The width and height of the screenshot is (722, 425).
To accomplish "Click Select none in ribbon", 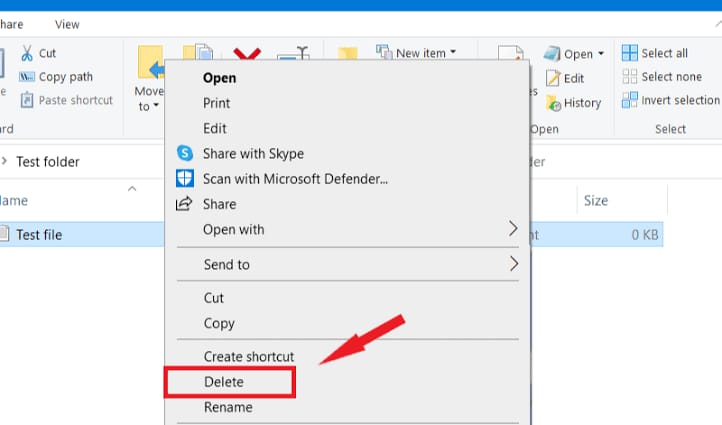I will point(662,76).
